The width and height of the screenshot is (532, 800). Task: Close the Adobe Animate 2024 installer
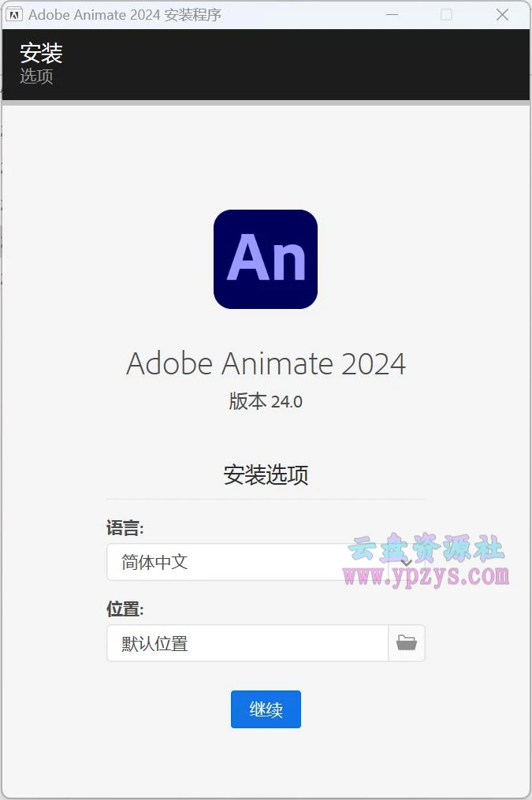(x=502, y=15)
